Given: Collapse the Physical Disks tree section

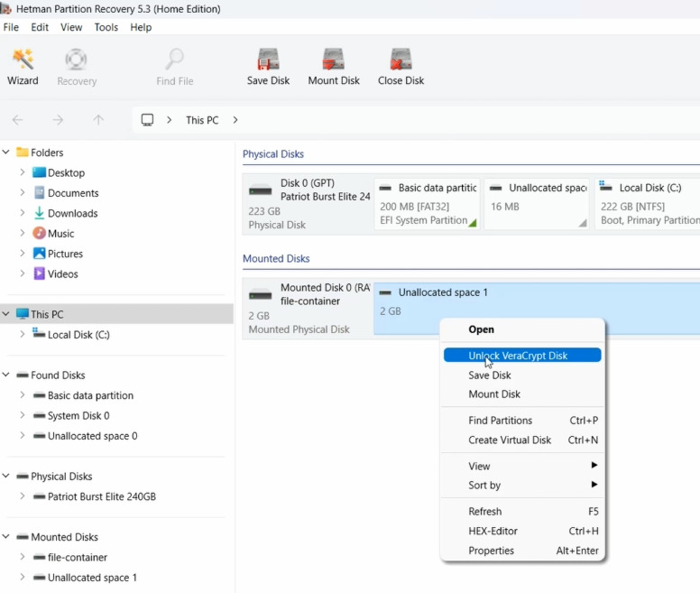Looking at the screenshot, I should [5, 476].
